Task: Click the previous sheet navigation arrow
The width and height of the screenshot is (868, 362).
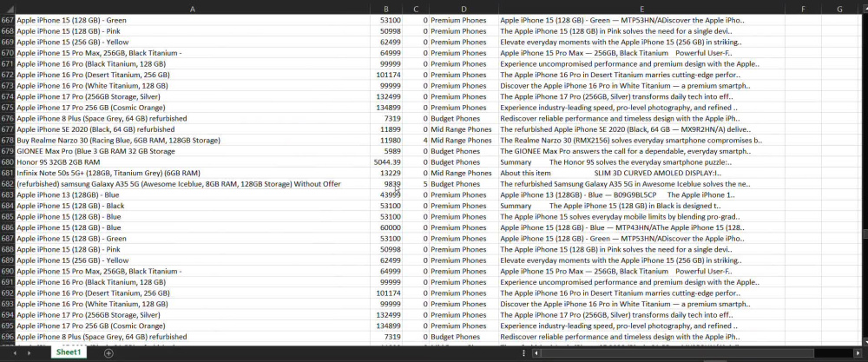Action: tap(15, 353)
